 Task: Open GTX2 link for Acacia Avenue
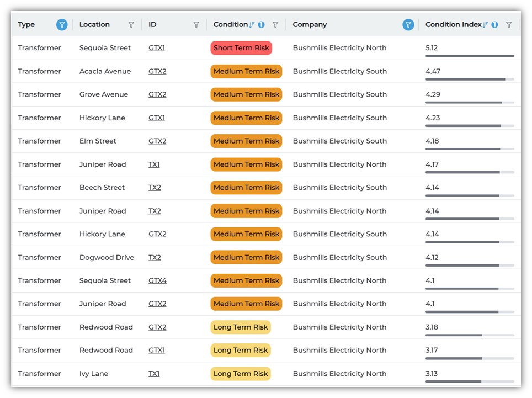coord(157,71)
